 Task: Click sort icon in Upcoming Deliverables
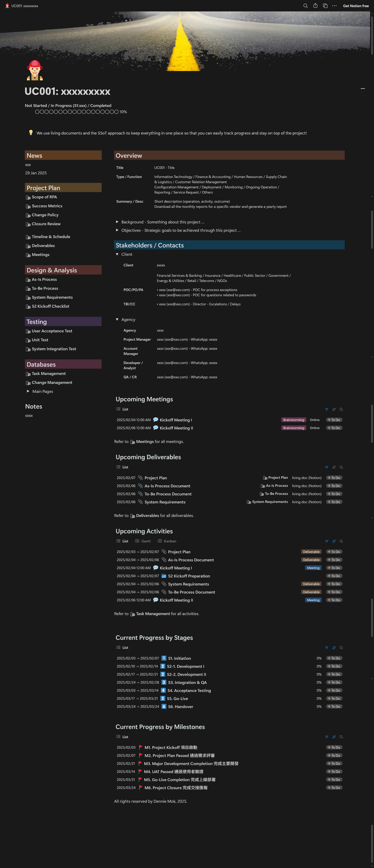pos(334,467)
